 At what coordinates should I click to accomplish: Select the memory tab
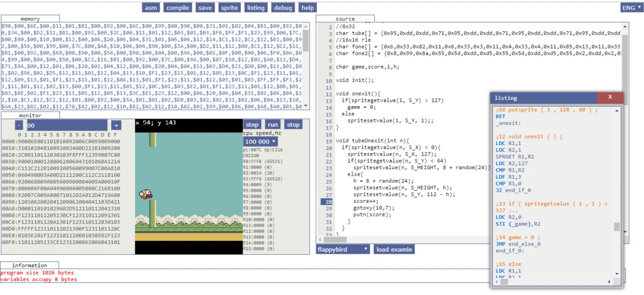coord(30,19)
